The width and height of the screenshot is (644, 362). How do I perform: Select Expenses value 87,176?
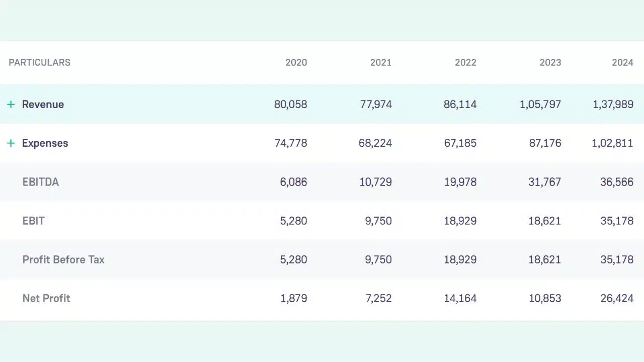pyautogui.click(x=545, y=143)
